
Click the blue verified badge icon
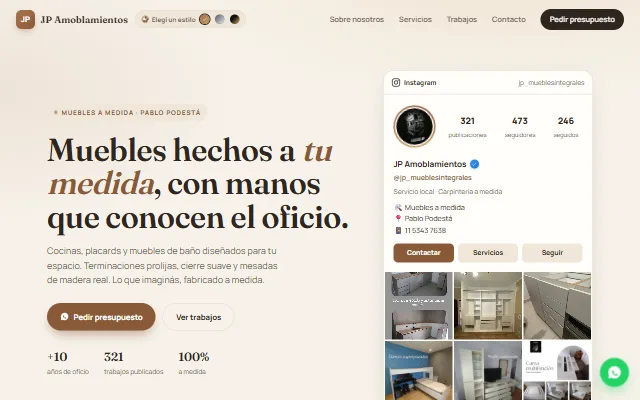[474, 164]
